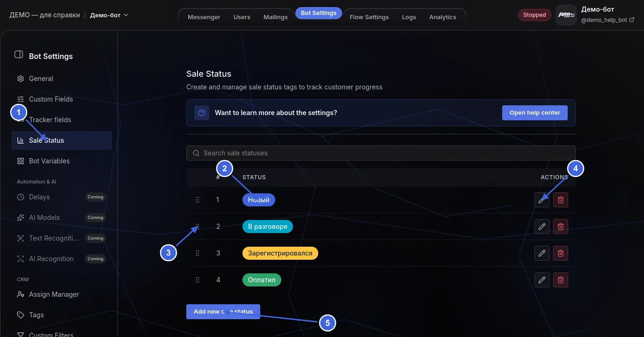Click the question mark help icon
The height and width of the screenshot is (337, 644).
(x=202, y=113)
